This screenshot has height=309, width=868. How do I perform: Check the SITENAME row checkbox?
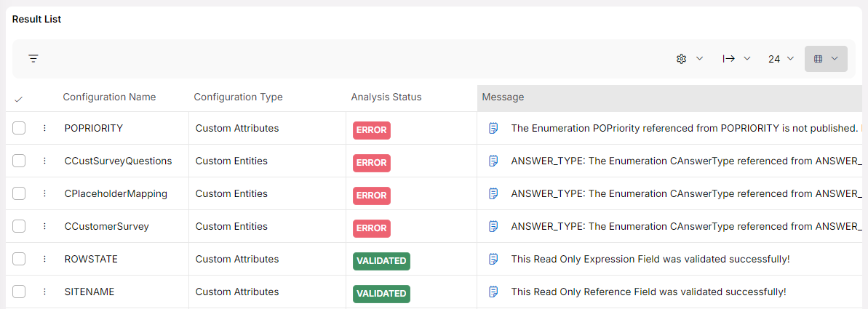pyautogui.click(x=19, y=292)
